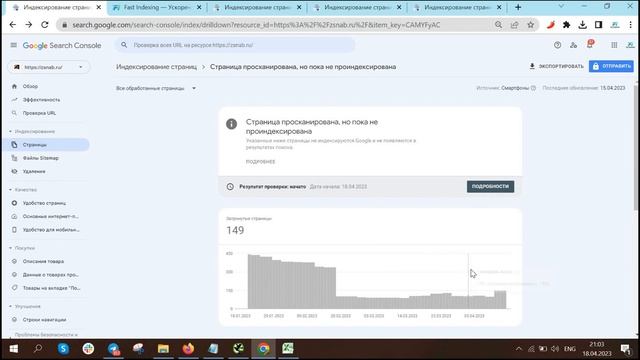Image resolution: width=640 pixels, height=360 pixels.
Task: Open Excel from the taskbar
Action: tap(288, 349)
